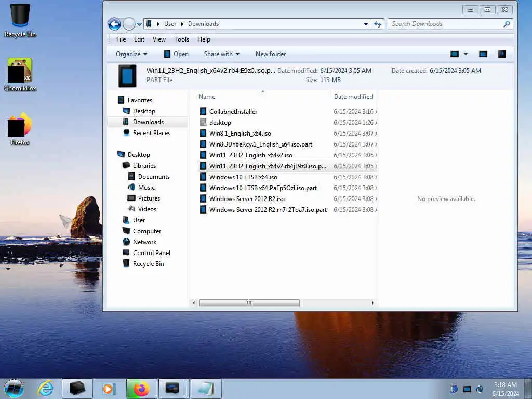Focus the Search Downloads box
Viewport: 532px width, 399px height.
coord(446,24)
